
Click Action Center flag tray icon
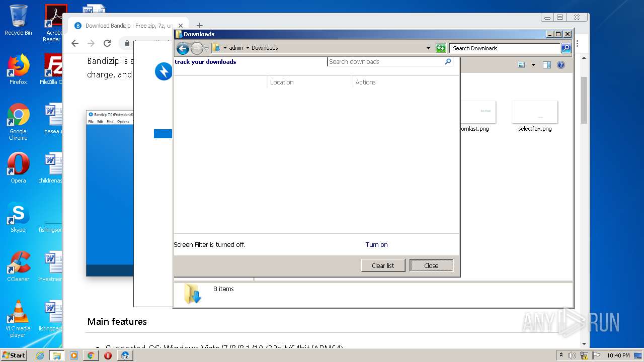click(x=596, y=355)
